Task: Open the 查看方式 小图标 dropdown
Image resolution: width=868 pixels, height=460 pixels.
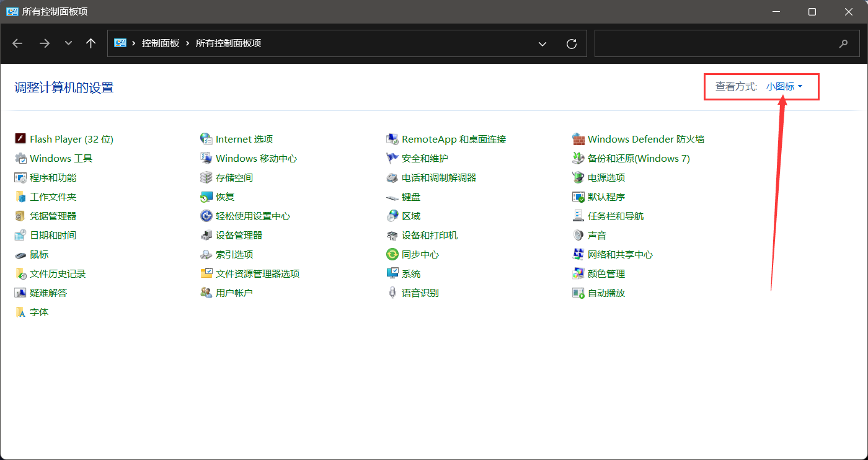Action: click(784, 86)
